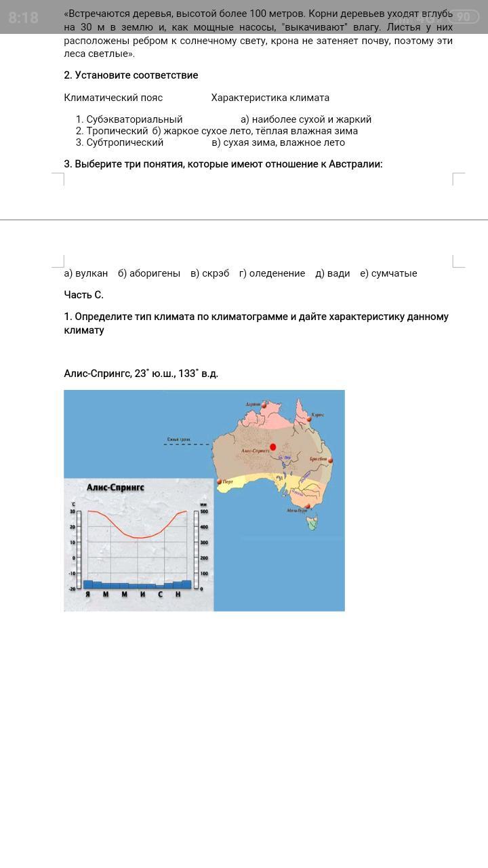Tap list item «Субтропический»
The height and width of the screenshot is (868, 488).
[125, 142]
